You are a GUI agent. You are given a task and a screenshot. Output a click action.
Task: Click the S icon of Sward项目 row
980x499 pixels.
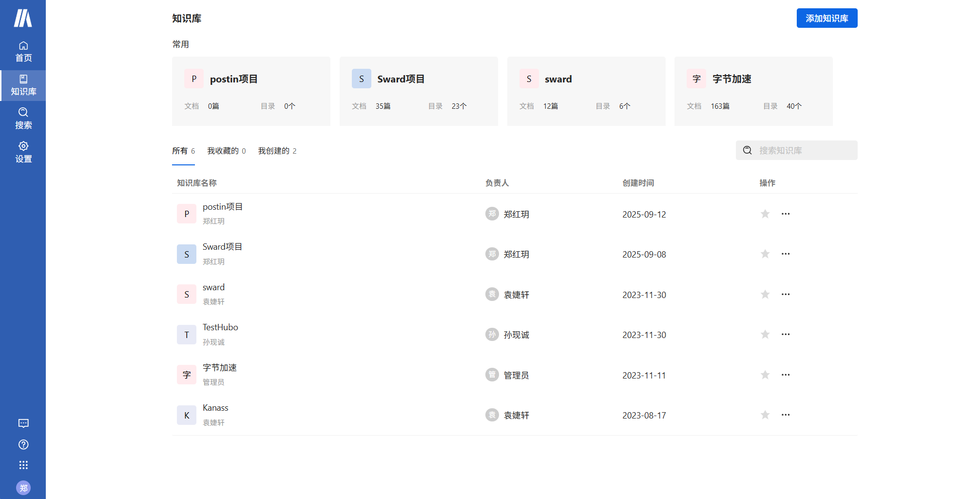pos(187,254)
